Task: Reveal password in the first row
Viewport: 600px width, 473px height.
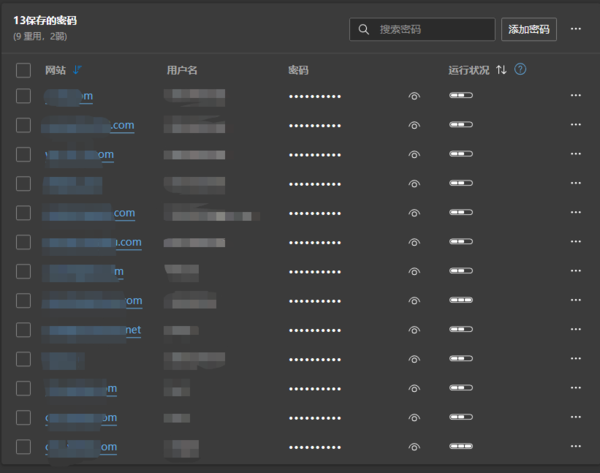Action: click(x=414, y=97)
